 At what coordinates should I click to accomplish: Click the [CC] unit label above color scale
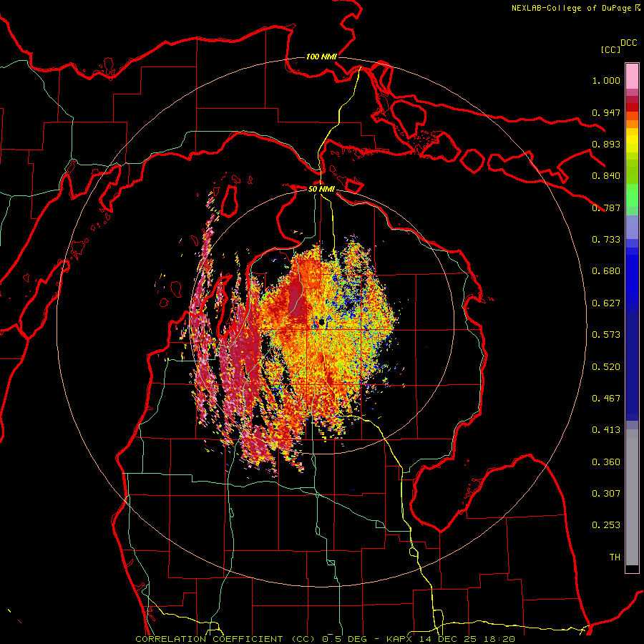(x=610, y=49)
